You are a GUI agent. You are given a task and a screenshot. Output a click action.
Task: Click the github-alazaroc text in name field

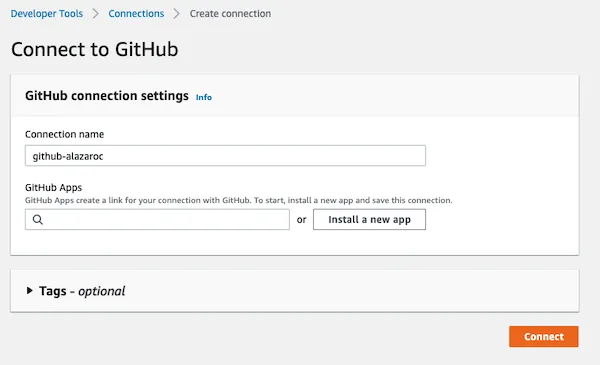point(68,156)
